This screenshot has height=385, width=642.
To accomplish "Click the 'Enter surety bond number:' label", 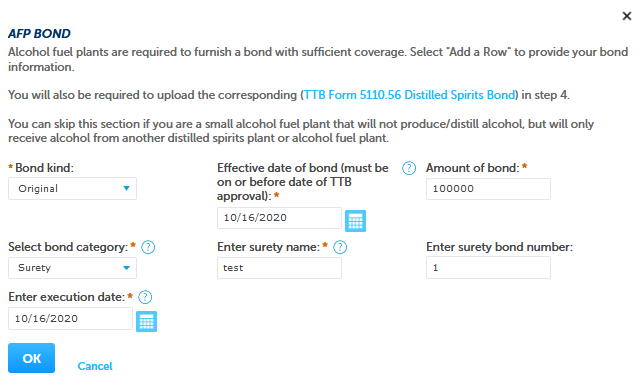I will click(x=500, y=247).
